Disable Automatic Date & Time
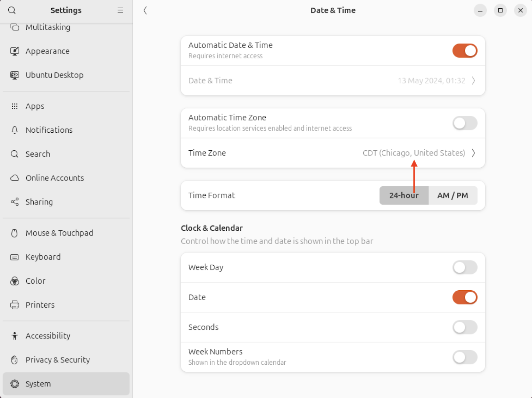Image resolution: width=532 pixels, height=398 pixels. [464, 51]
